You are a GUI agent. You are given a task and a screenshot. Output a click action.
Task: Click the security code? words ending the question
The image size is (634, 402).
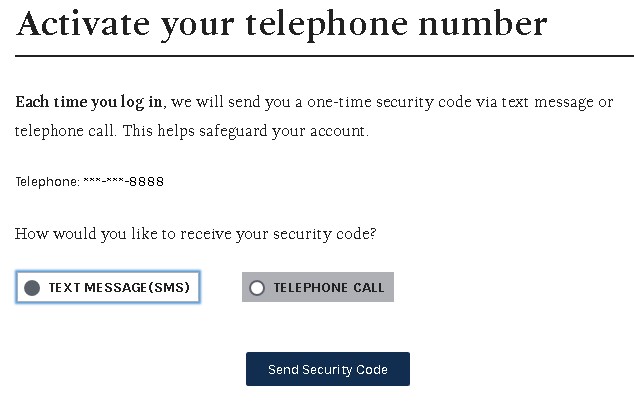[x=325, y=234]
